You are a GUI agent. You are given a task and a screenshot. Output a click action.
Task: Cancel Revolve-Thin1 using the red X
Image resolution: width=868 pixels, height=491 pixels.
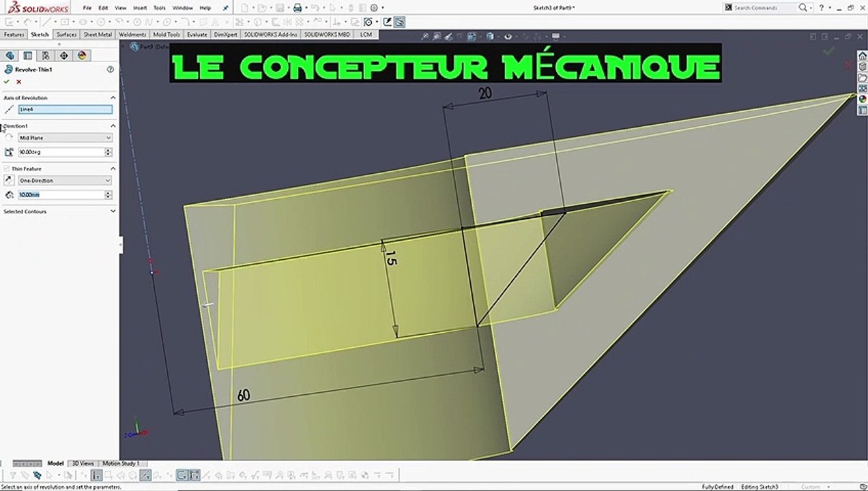pos(19,81)
